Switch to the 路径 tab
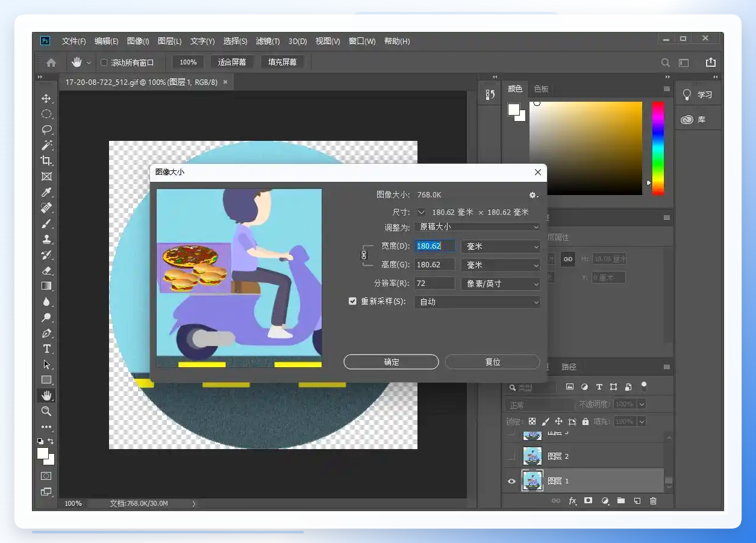Viewport: 756px width, 543px height. point(569,367)
